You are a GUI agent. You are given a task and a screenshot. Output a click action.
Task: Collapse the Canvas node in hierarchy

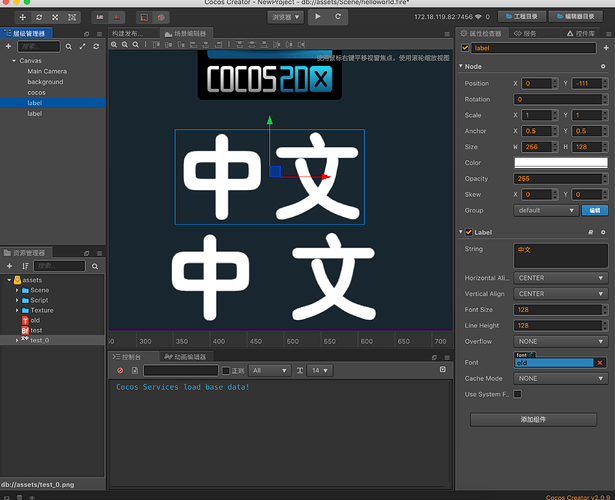click(14, 61)
